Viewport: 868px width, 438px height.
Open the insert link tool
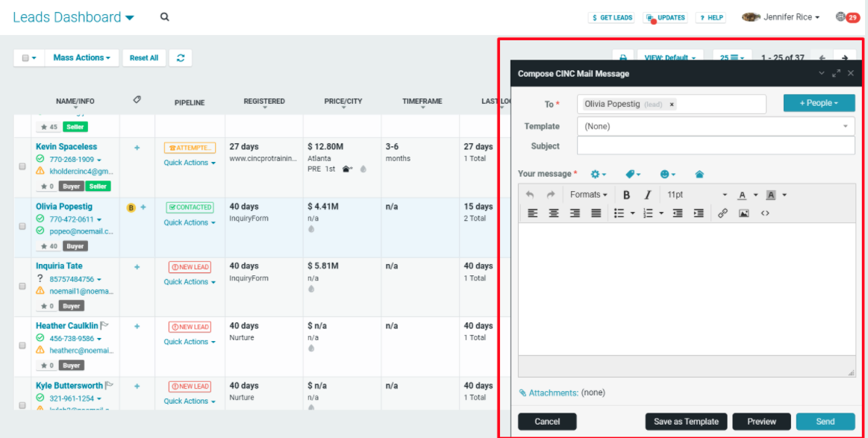pos(722,213)
